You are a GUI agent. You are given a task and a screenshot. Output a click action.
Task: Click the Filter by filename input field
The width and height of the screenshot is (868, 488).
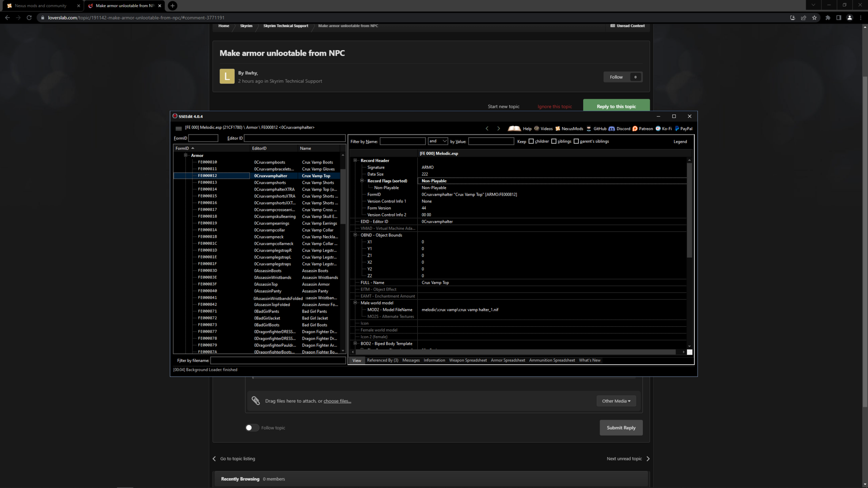point(278,361)
